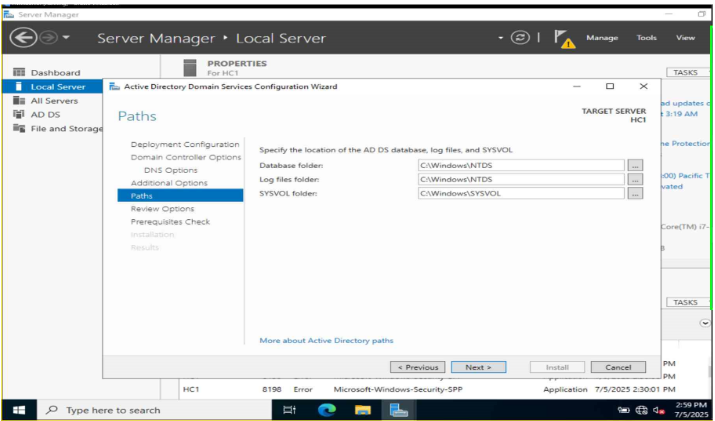Open the Notifications flag with warning
The width and height of the screenshot is (715, 421).
[565, 39]
